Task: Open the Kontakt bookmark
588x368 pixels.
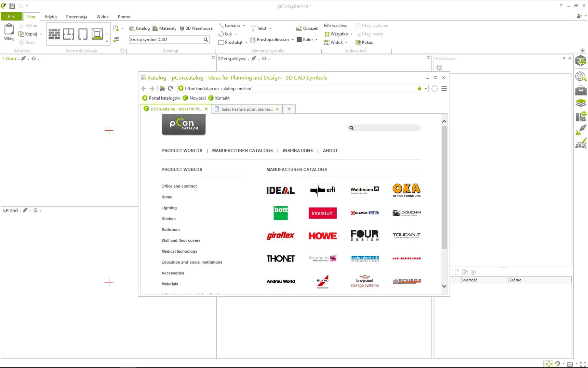Action: coord(219,98)
